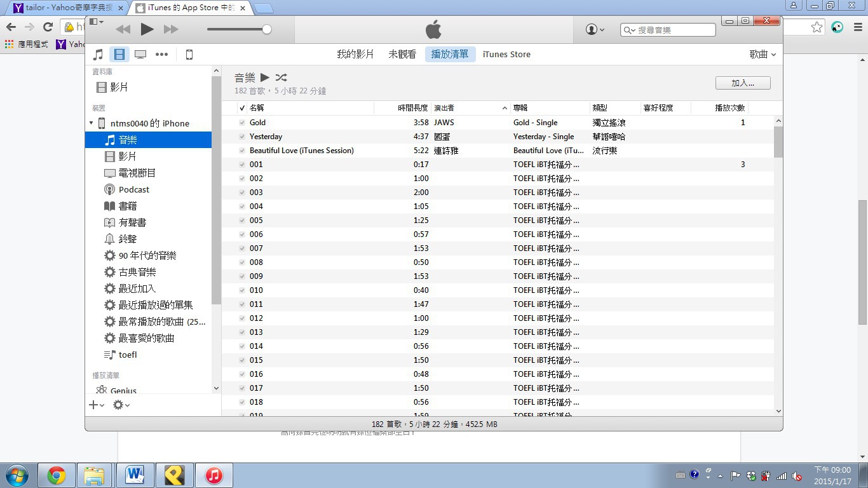Open the more libraries ellipsis icon
Viewport: 868px width, 488px height.
pyautogui.click(x=162, y=54)
